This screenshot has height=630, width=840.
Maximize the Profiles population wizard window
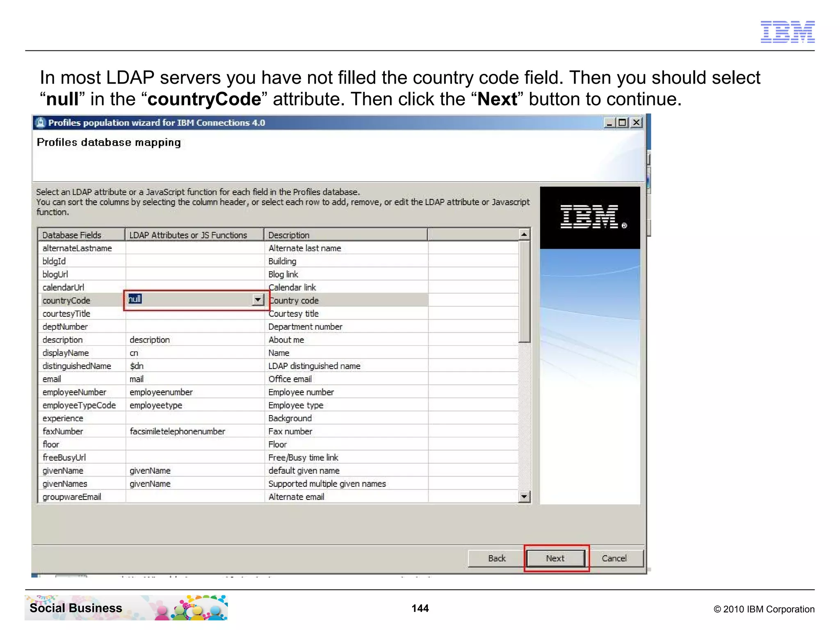(x=623, y=123)
